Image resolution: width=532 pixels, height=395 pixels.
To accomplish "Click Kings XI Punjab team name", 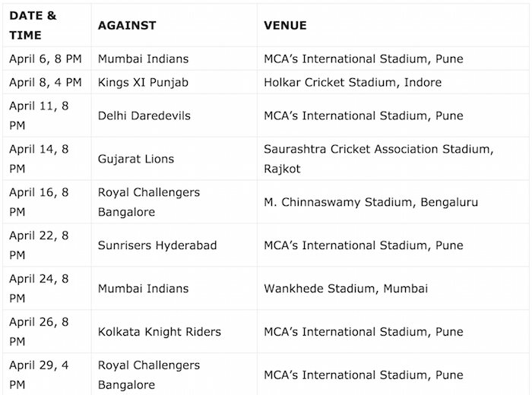I will click(142, 82).
